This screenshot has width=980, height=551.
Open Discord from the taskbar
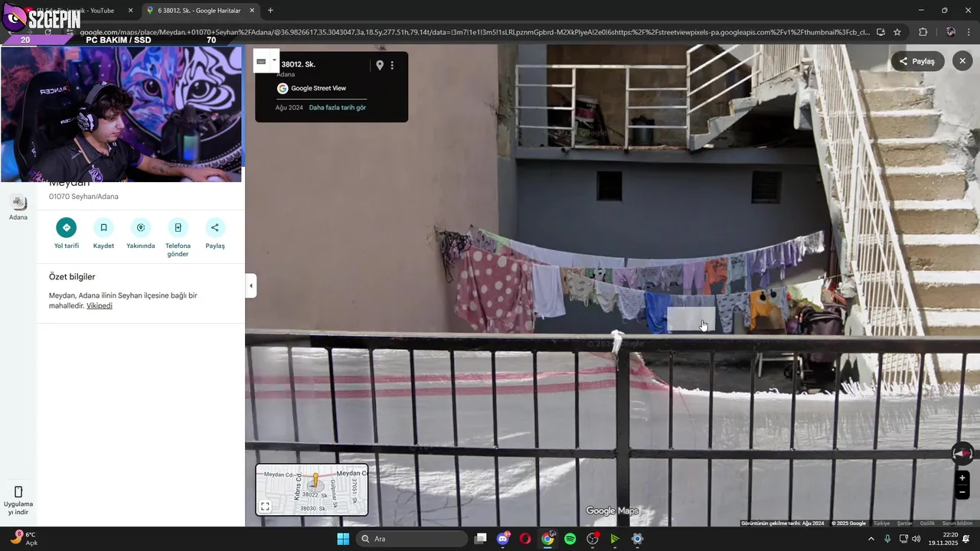(503, 539)
